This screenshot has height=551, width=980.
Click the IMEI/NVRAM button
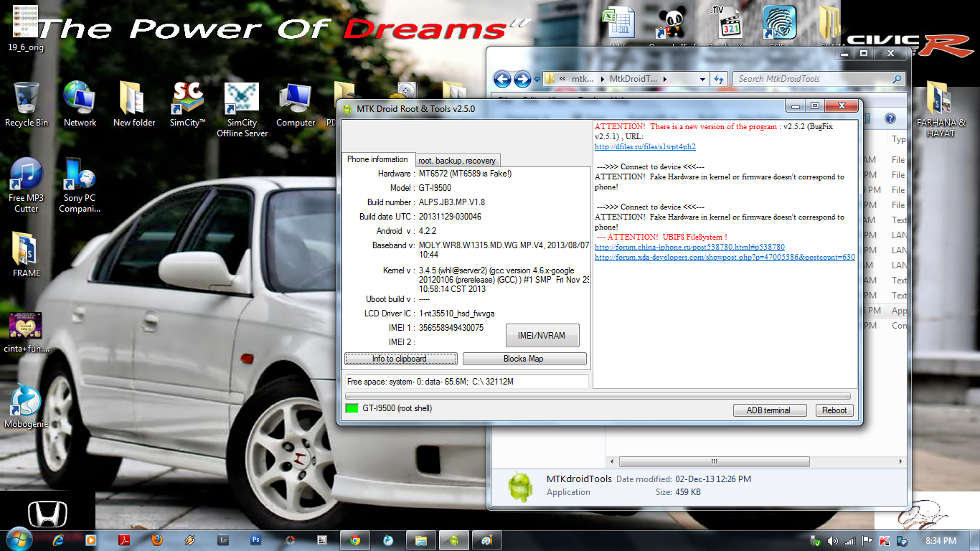542,335
